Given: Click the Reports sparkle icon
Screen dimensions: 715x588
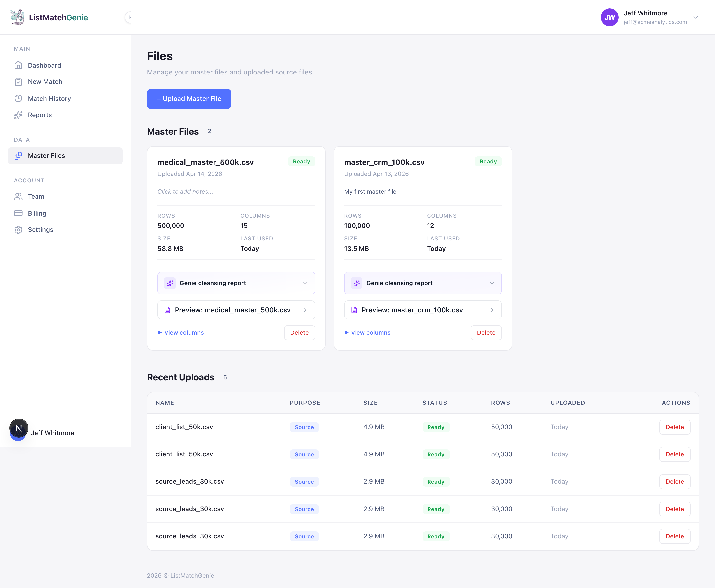Looking at the screenshot, I should click(18, 115).
